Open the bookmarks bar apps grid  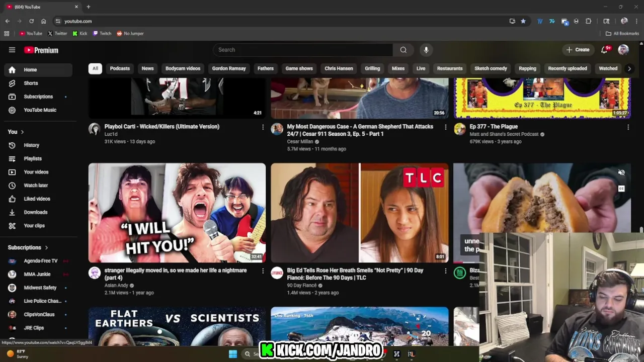(7, 33)
